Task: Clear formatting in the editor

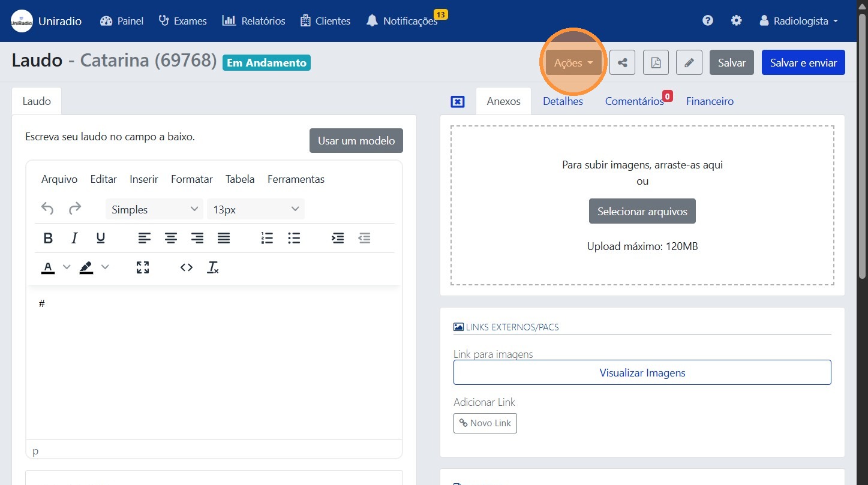Action: click(x=213, y=267)
